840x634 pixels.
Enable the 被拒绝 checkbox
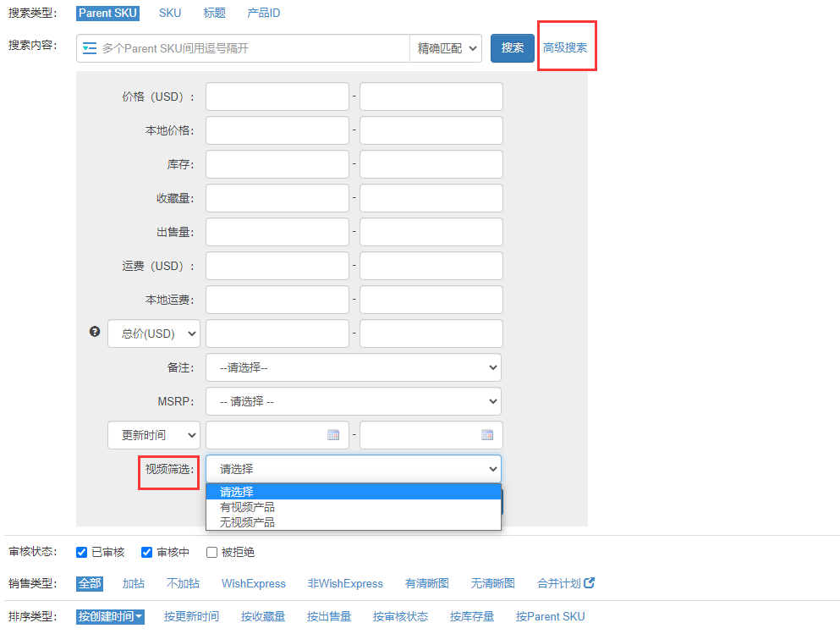tap(212, 552)
